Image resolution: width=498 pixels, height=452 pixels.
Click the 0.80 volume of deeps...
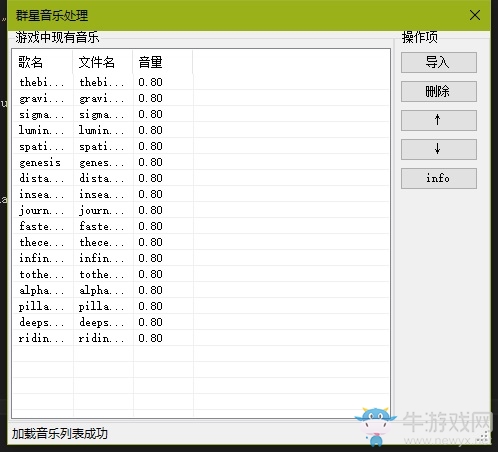[150, 322]
